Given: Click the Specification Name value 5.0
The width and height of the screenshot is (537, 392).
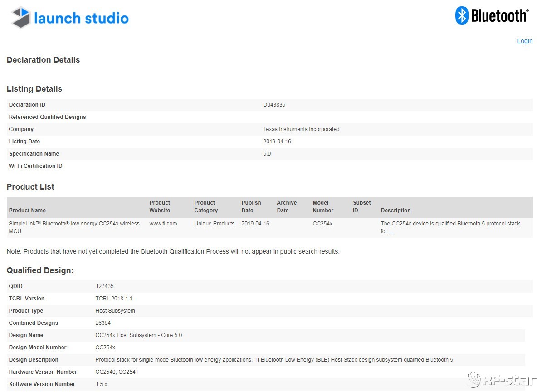Looking at the screenshot, I should pyautogui.click(x=267, y=154).
